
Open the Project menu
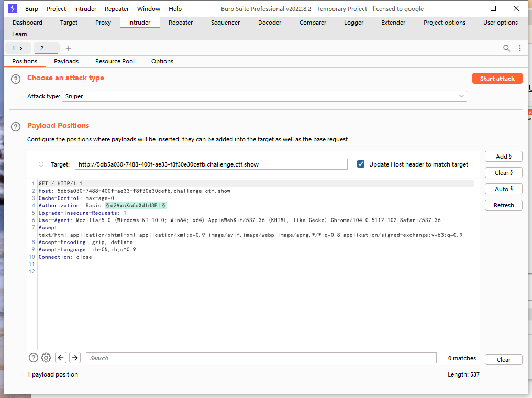point(57,9)
